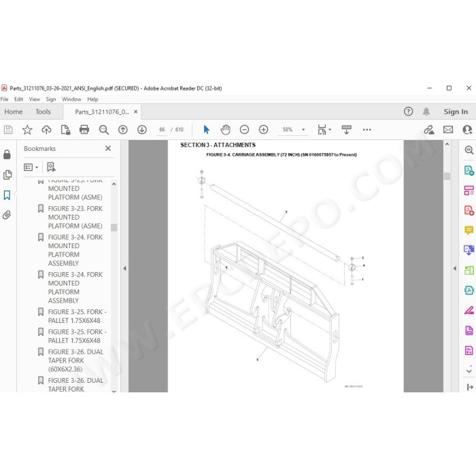Screen dimensions: 476x476
Task: Show more right pane tools chevron
Action: pyautogui.click(x=469, y=371)
